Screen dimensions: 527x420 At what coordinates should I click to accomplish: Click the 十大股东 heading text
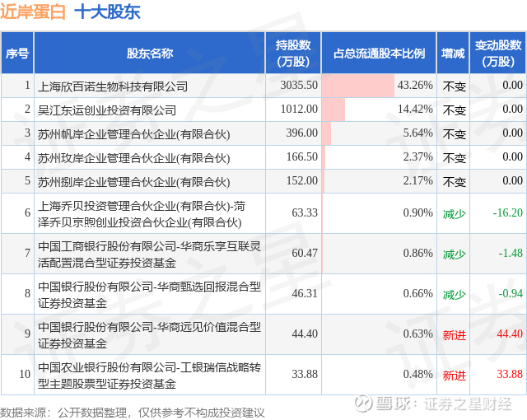(107, 12)
